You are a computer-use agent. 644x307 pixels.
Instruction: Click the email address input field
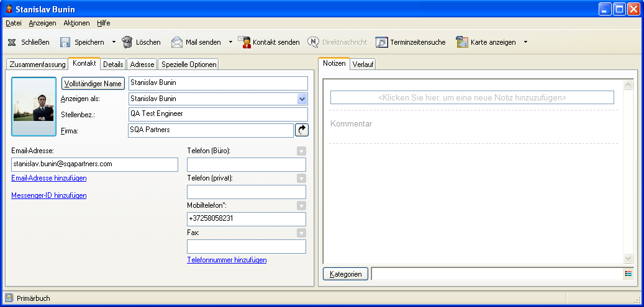pyautogui.click(x=94, y=164)
